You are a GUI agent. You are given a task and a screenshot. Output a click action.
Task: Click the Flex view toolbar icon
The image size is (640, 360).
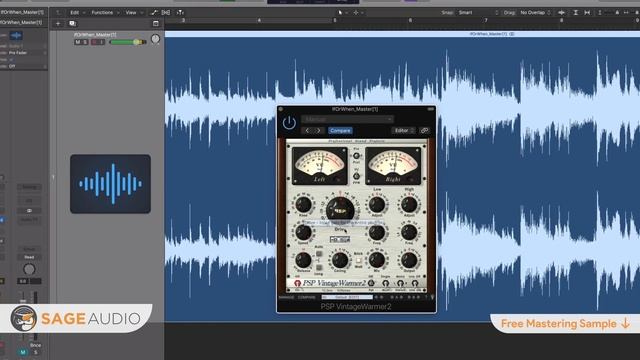[x=166, y=13]
